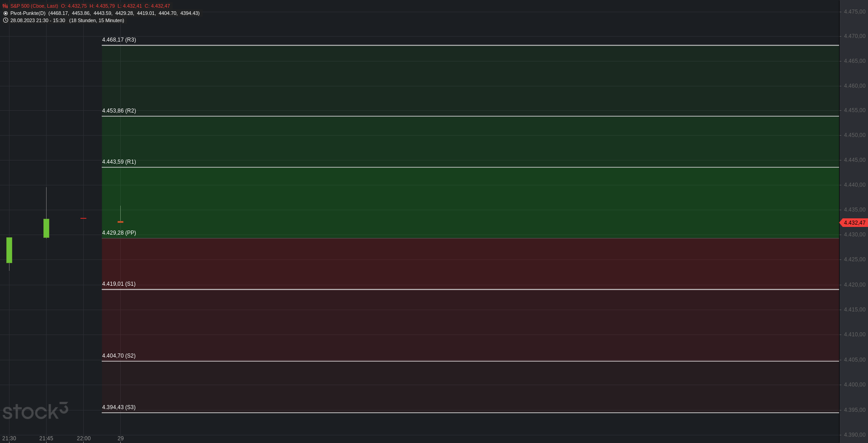The height and width of the screenshot is (443, 868).
Task: Select the 4.394,43 (S3) support label
Action: pyautogui.click(x=119, y=407)
